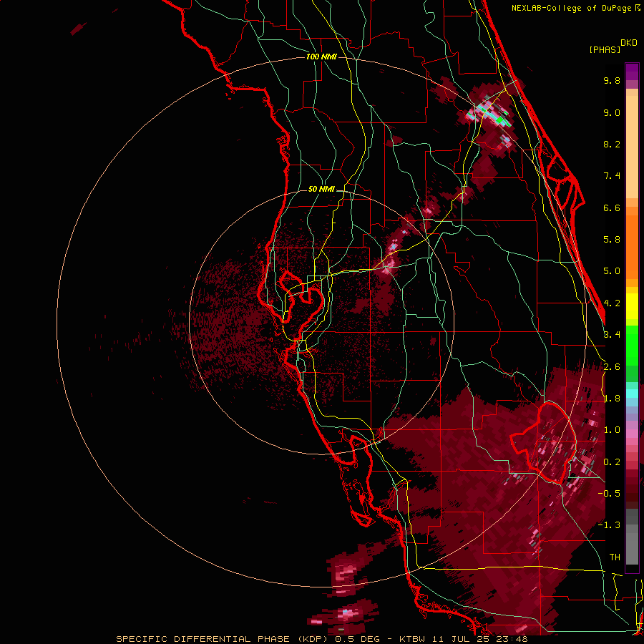Pick the purple top segment of color bar
The width and height of the screenshot is (644, 644).
632,72
